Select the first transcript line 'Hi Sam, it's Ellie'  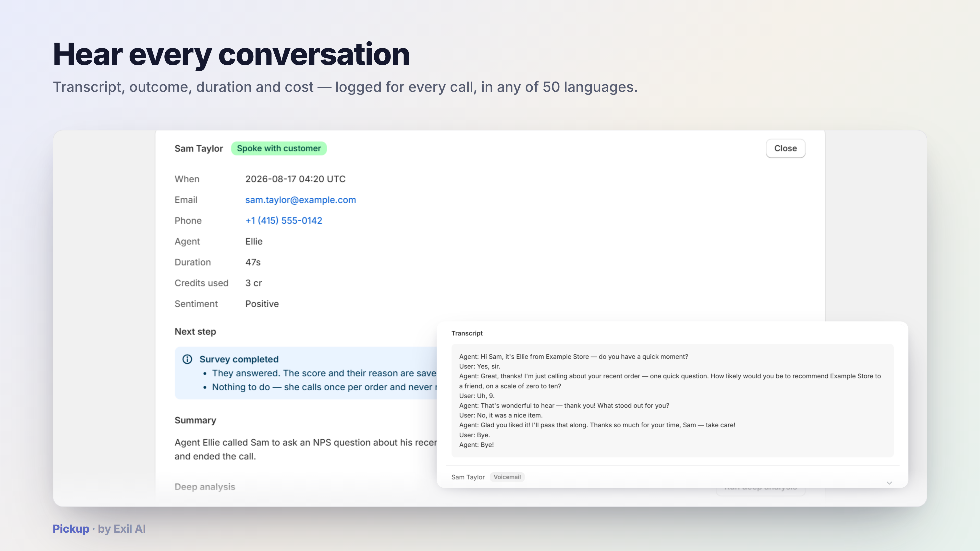point(573,357)
